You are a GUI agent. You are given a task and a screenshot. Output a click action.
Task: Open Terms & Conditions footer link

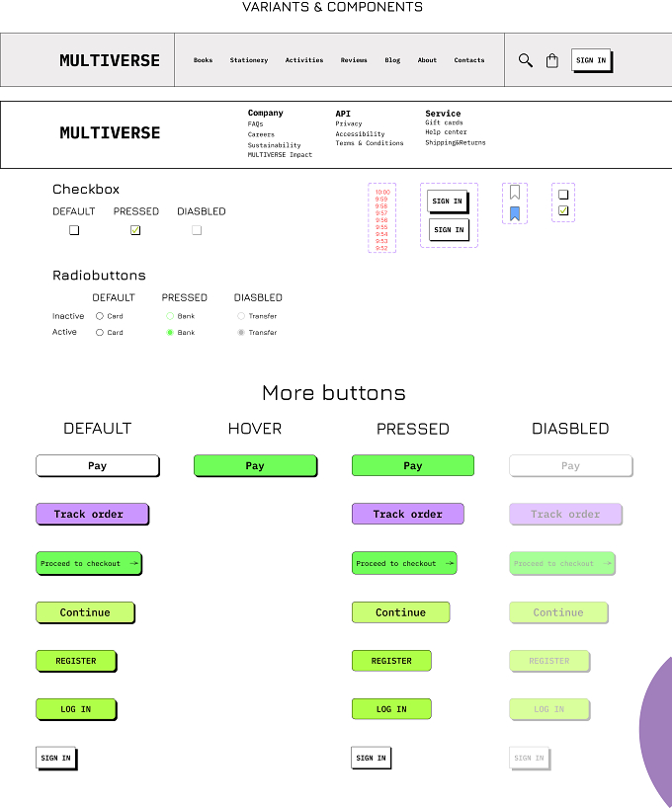[370, 143]
